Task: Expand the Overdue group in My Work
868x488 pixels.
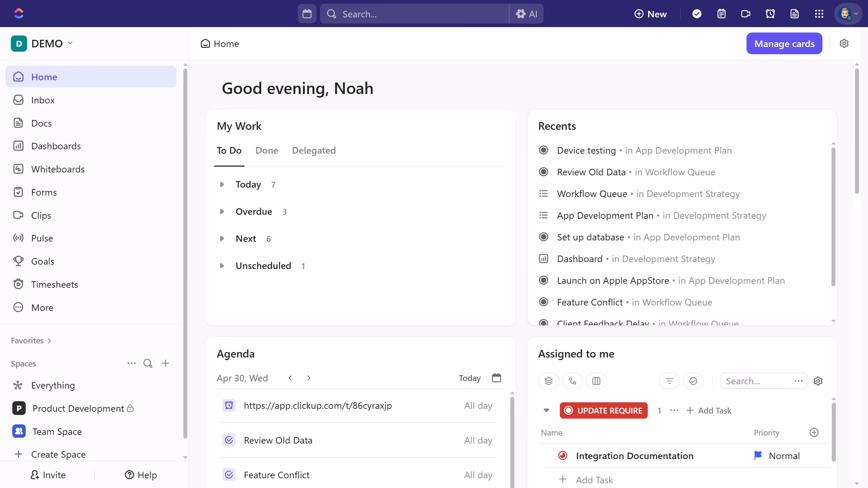Action: tap(222, 211)
